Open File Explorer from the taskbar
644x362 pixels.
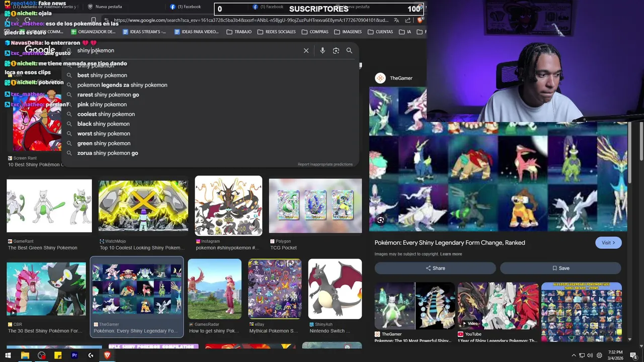(x=25, y=355)
